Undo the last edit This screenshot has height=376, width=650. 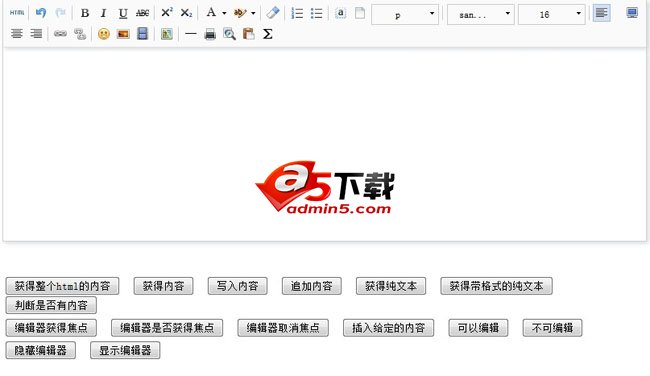[41, 13]
